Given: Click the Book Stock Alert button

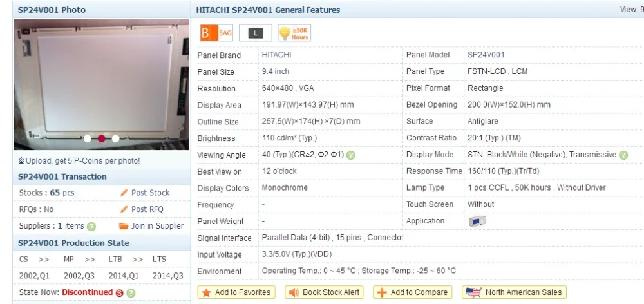Looking at the screenshot, I should [325, 292].
